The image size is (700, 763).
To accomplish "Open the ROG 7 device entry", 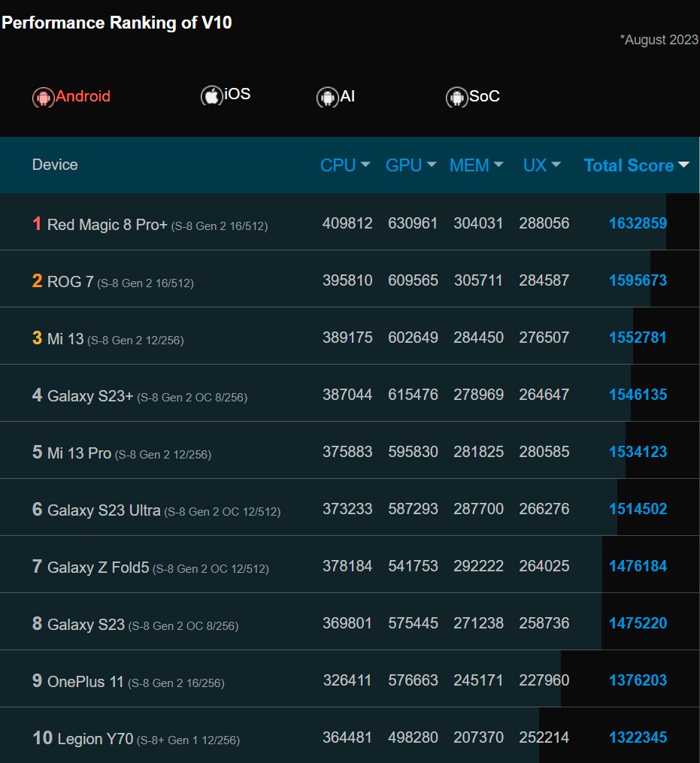I will pyautogui.click(x=71, y=281).
